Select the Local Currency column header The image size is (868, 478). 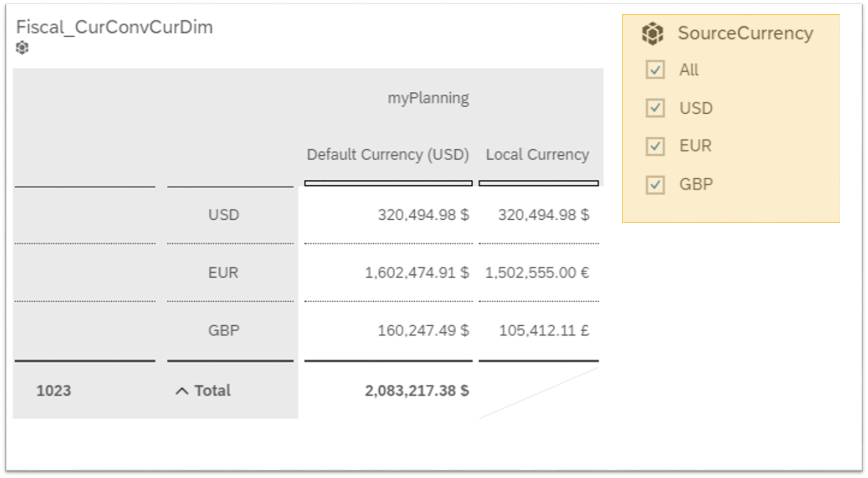(x=537, y=155)
